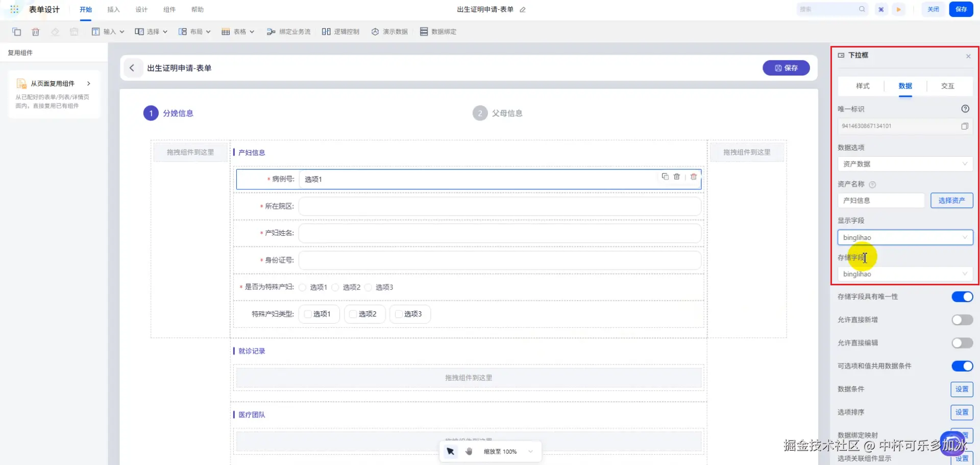Viewport: 980px width, 465px height.
Task: Click the eraser icon in the toolbar
Action: [x=55, y=32]
